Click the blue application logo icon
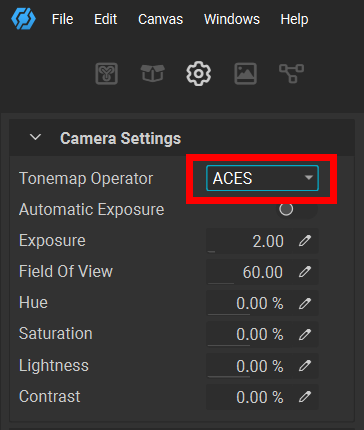Screen dimensions: 364x430 23,19
